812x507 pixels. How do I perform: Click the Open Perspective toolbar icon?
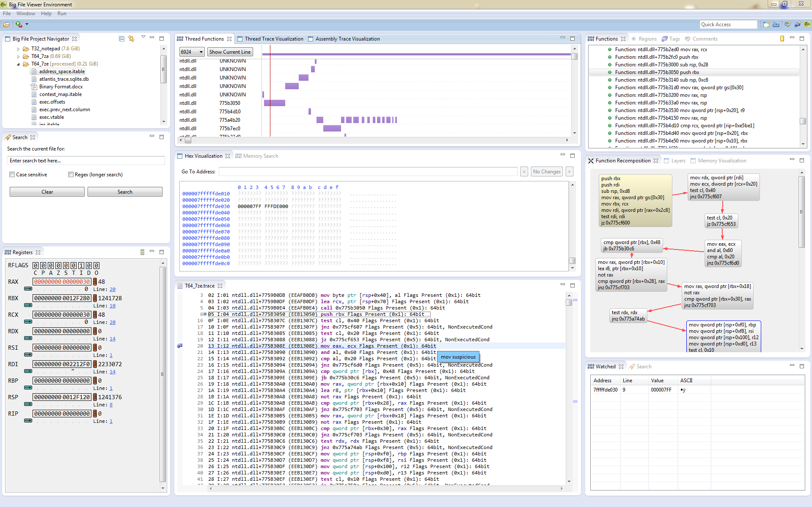[766, 25]
